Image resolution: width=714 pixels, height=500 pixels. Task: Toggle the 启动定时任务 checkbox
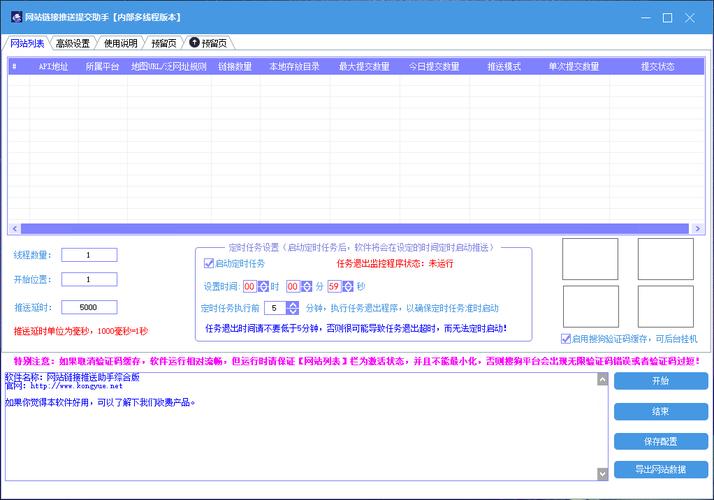pos(209,264)
